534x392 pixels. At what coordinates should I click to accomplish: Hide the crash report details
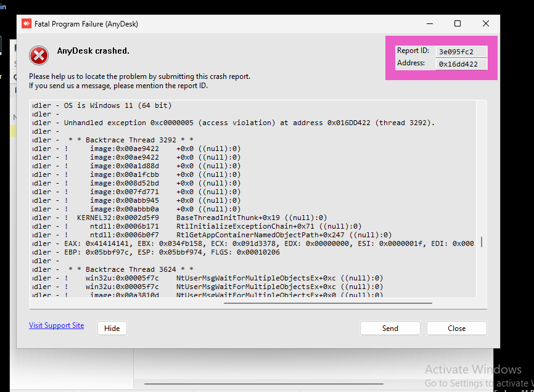point(112,329)
